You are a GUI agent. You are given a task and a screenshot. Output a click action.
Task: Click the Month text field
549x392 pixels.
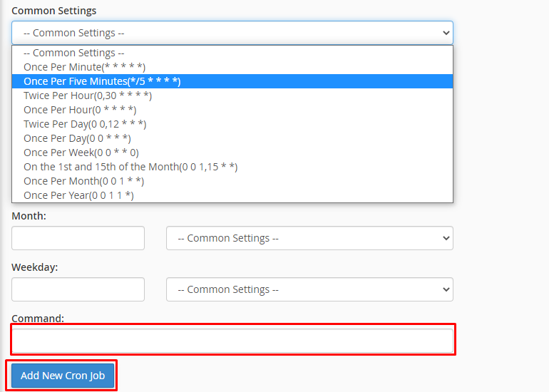coord(78,238)
